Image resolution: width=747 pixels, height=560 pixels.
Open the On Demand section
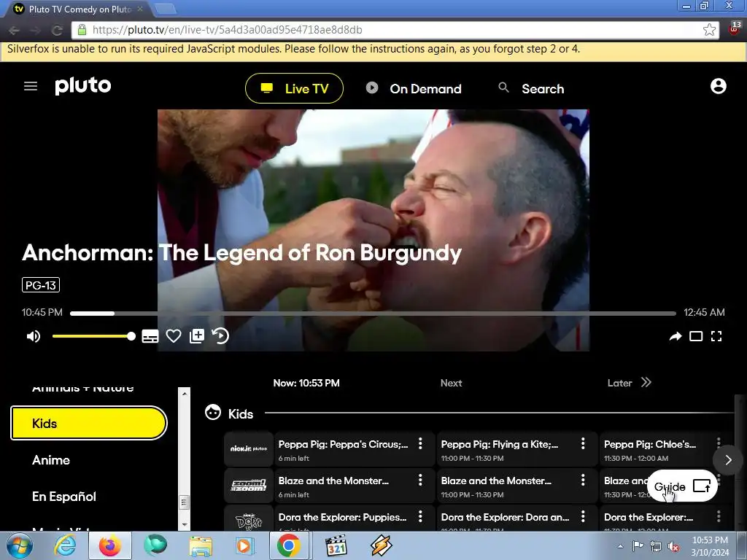414,88
